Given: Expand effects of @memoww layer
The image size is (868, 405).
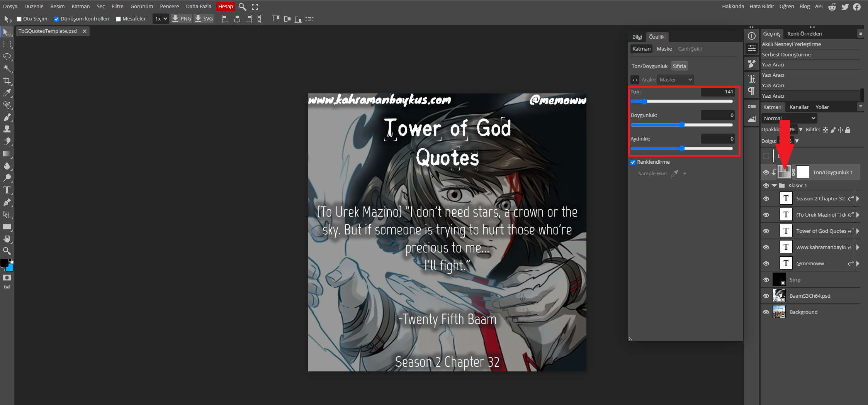Looking at the screenshot, I should [x=858, y=264].
